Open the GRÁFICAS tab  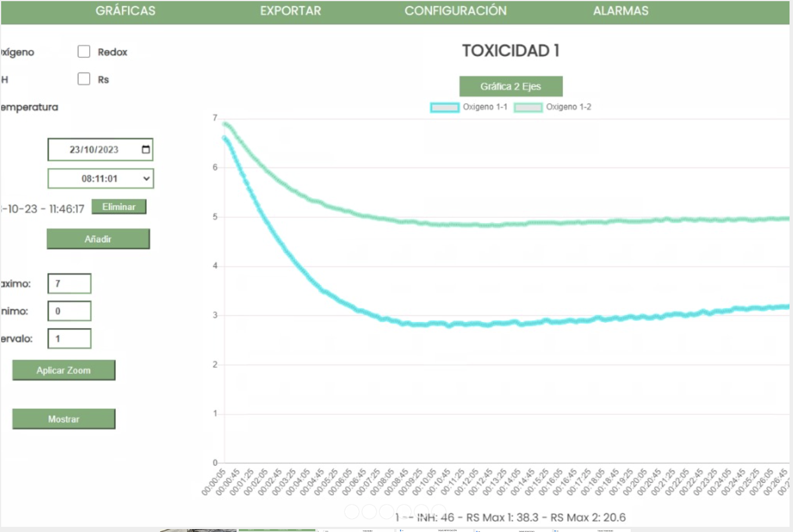[x=125, y=11]
